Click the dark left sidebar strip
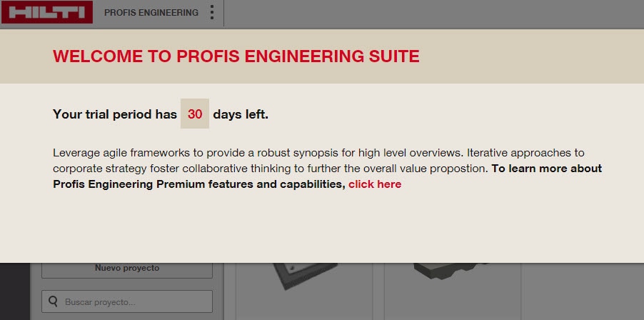This screenshot has width=644, height=320. tap(14, 291)
